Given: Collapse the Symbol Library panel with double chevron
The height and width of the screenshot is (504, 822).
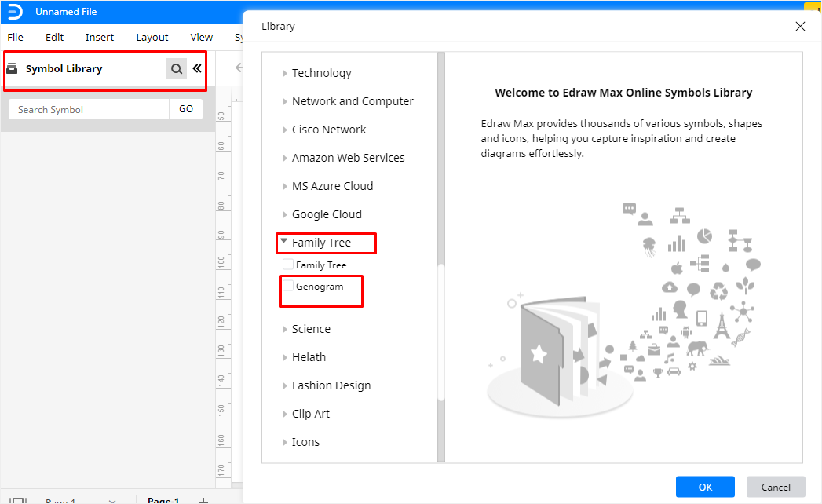Looking at the screenshot, I should coord(197,68).
